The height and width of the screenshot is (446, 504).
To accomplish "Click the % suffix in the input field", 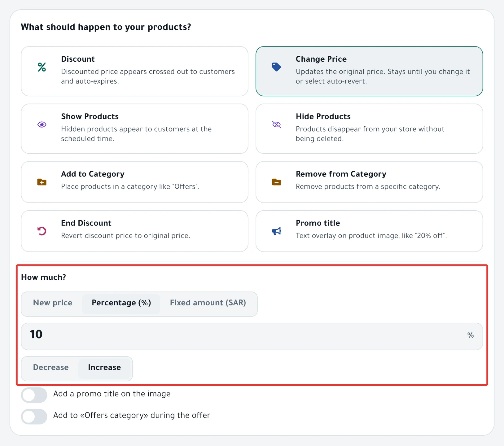I will click(471, 335).
